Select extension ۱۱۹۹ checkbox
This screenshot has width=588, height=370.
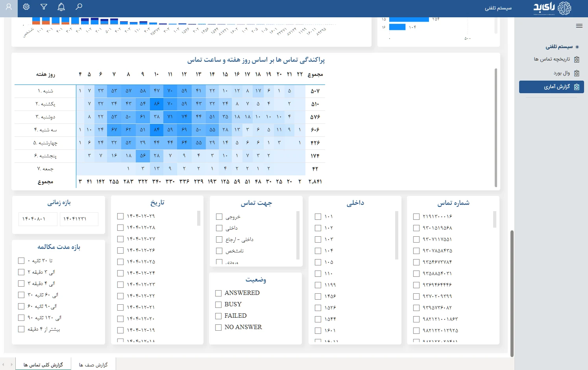[318, 285]
